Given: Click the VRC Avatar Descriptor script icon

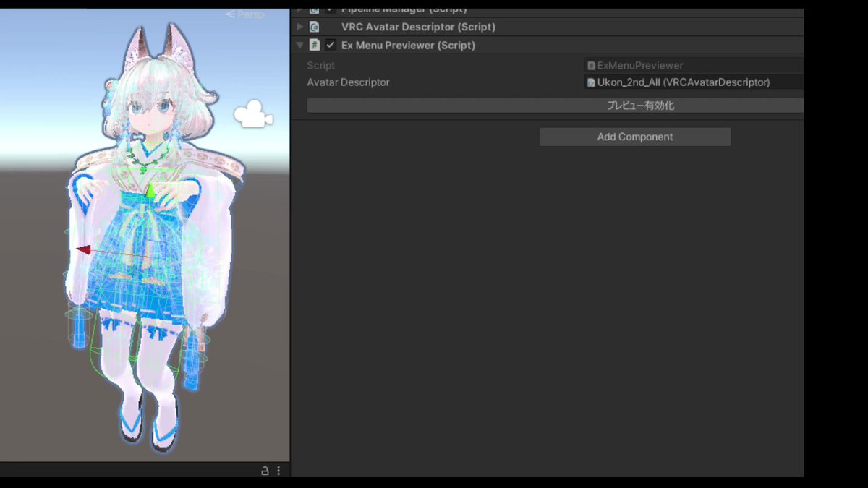Looking at the screenshot, I should [x=315, y=27].
